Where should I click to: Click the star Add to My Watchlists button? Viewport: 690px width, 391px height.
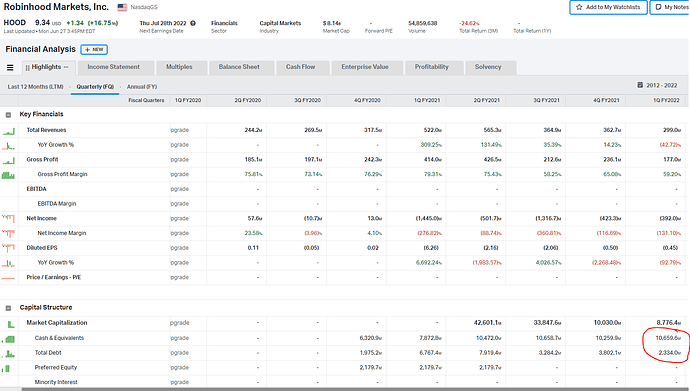pos(608,7)
